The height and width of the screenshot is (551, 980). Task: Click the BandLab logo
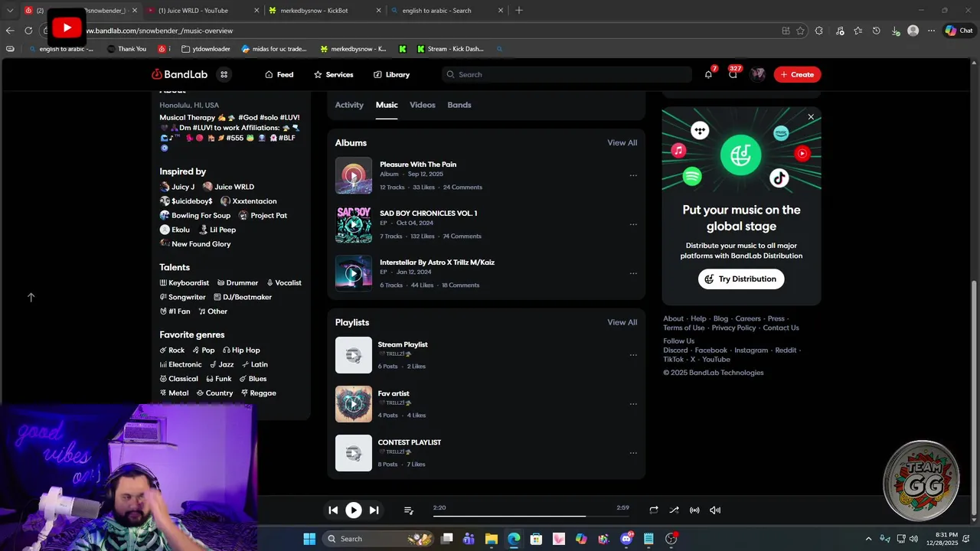[180, 74]
